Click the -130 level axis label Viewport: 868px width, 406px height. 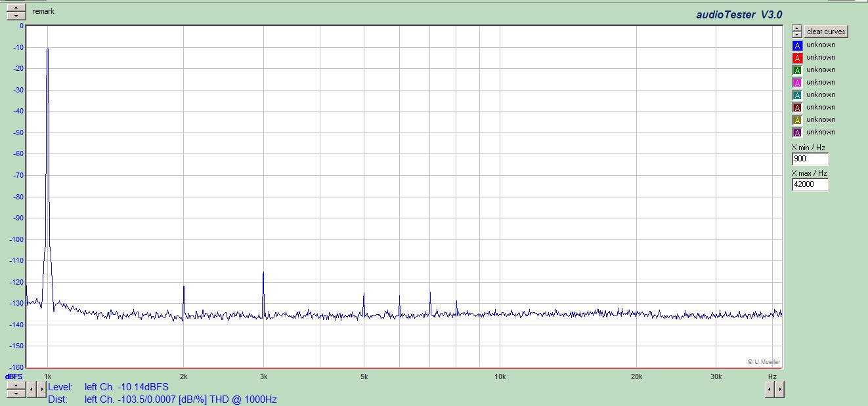[x=16, y=303]
